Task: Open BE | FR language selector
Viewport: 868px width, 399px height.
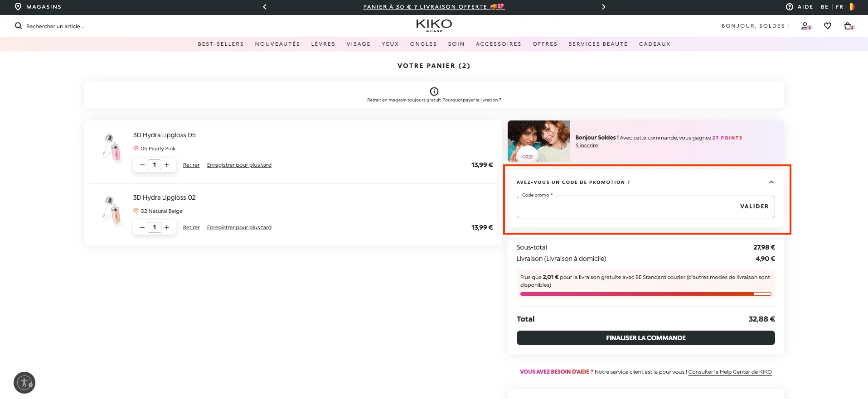Action: click(832, 7)
